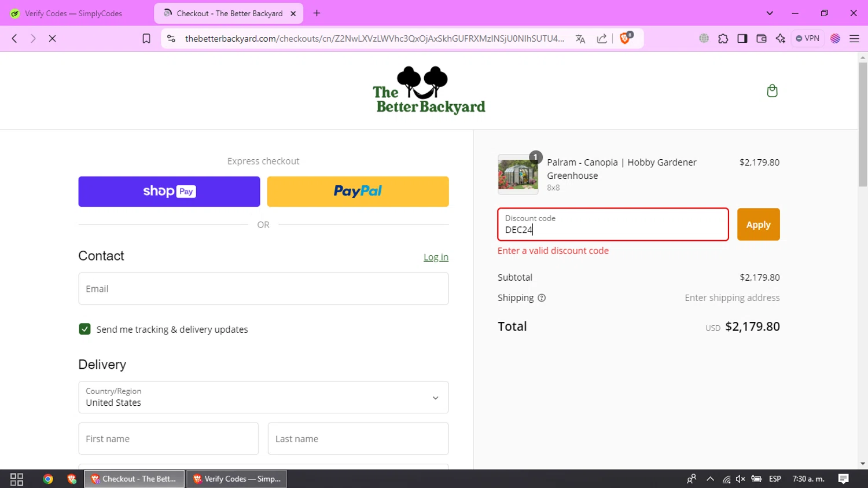The height and width of the screenshot is (488, 868).
Task: Show hidden system tray icons
Action: tap(710, 479)
